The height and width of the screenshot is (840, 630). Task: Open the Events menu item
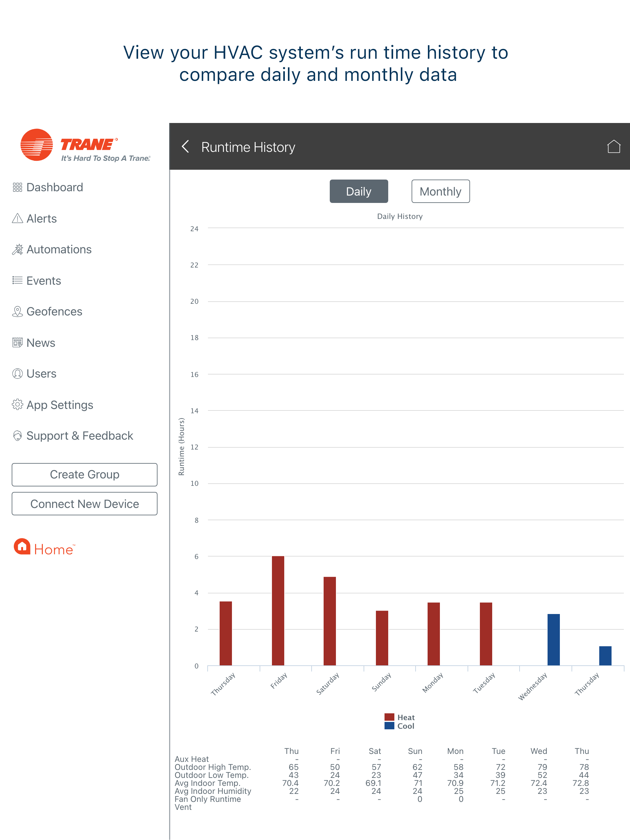[x=43, y=281]
